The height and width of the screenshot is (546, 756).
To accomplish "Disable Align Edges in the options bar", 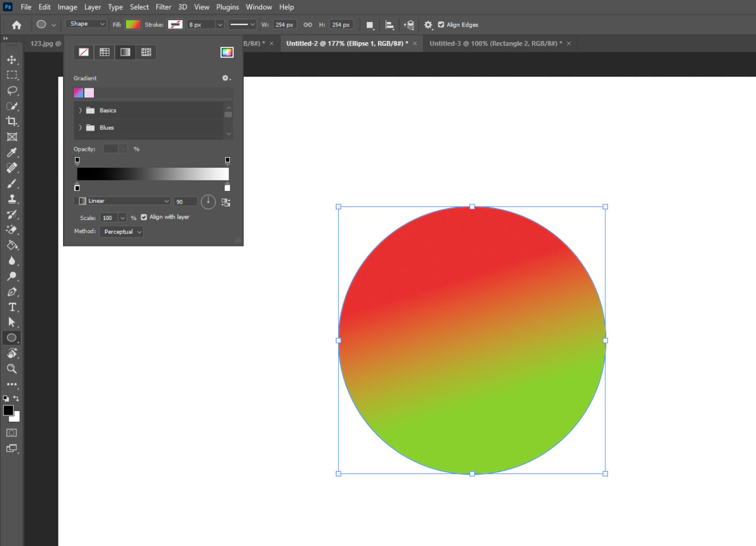I will tap(441, 25).
